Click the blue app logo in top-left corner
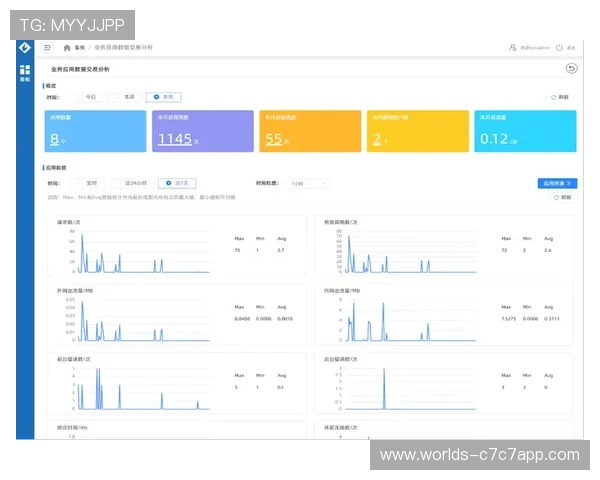Image resolution: width=600 pixels, height=480 pixels. [x=25, y=47]
